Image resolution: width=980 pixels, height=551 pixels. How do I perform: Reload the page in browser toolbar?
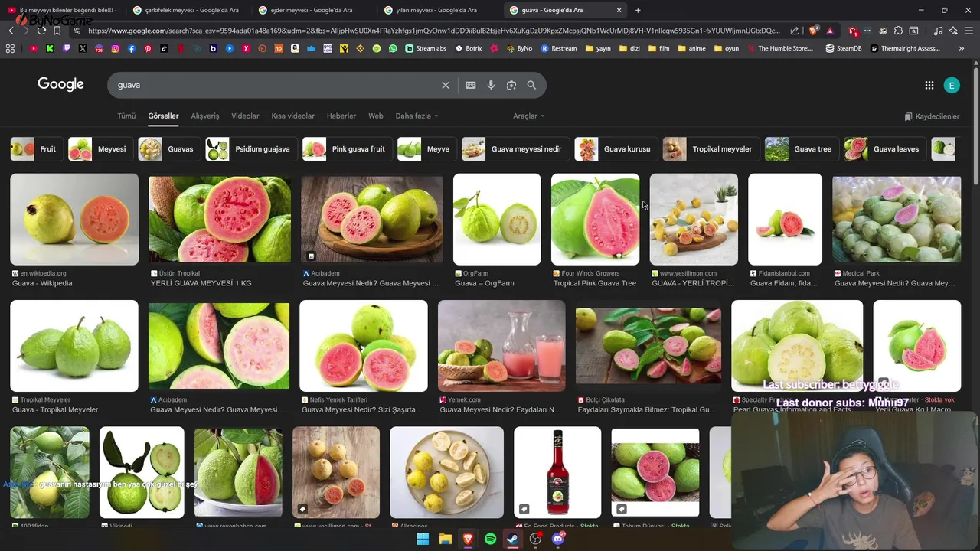(41, 31)
